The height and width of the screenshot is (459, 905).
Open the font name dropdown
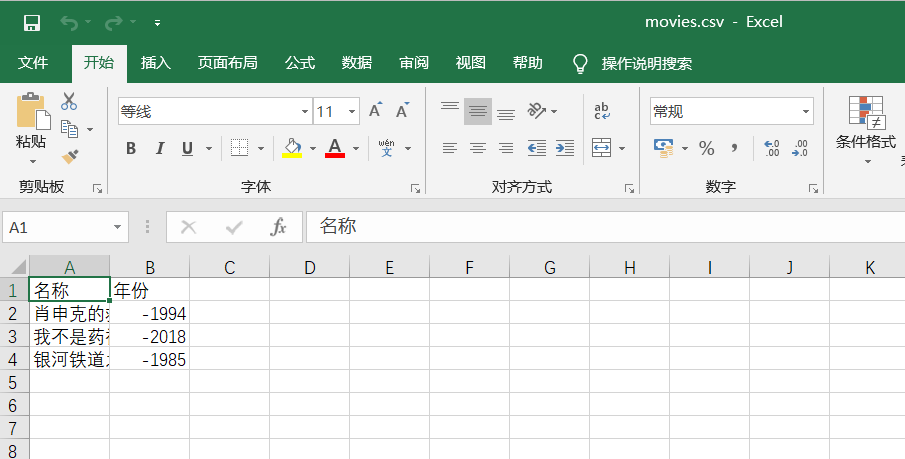tap(305, 111)
